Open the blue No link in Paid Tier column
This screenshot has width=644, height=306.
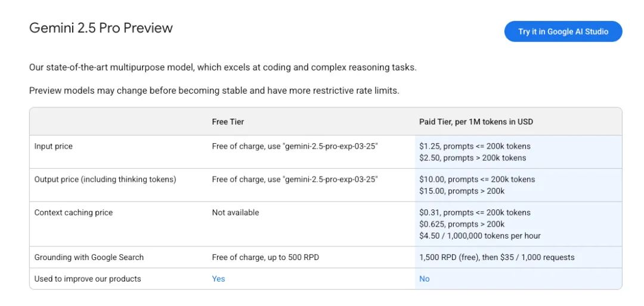(424, 279)
